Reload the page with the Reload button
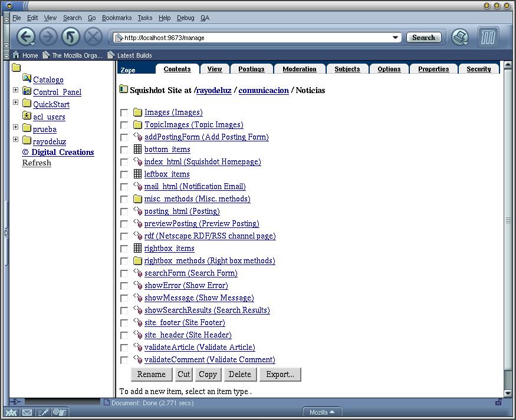Viewport: 516px width, 420px height. (70, 37)
